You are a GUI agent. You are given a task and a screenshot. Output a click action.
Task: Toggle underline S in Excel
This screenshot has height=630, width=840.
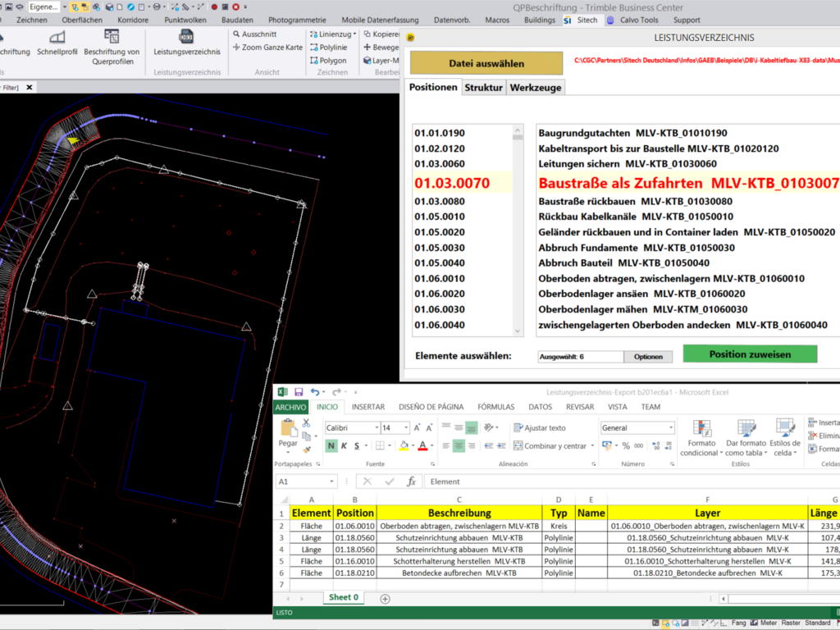tap(357, 445)
